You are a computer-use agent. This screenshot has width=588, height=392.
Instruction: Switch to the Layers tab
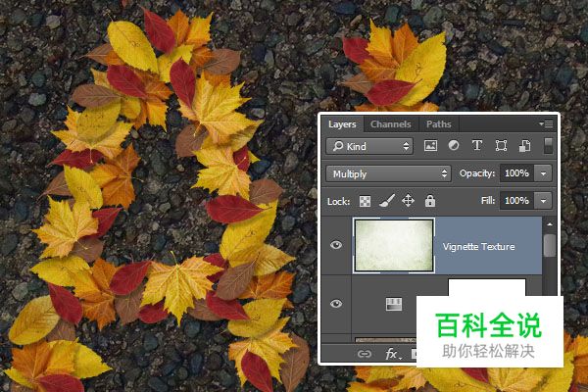(342, 124)
